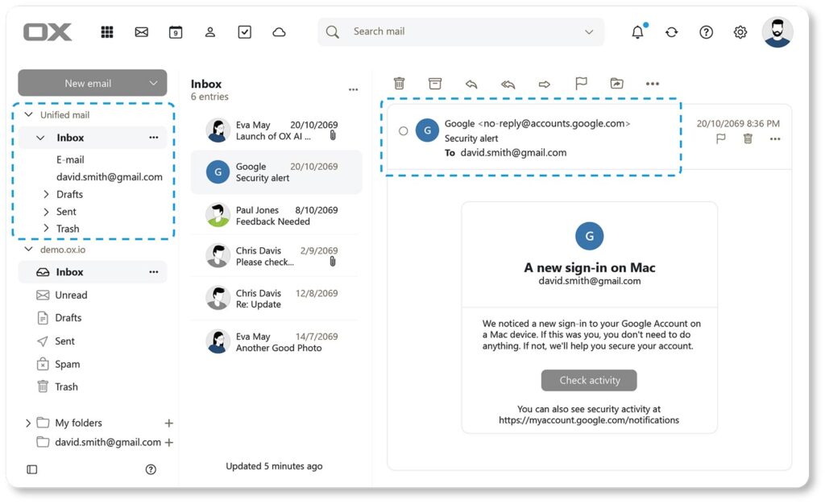Click the refresh icon in top bar
The height and width of the screenshot is (504, 825).
[x=671, y=32]
